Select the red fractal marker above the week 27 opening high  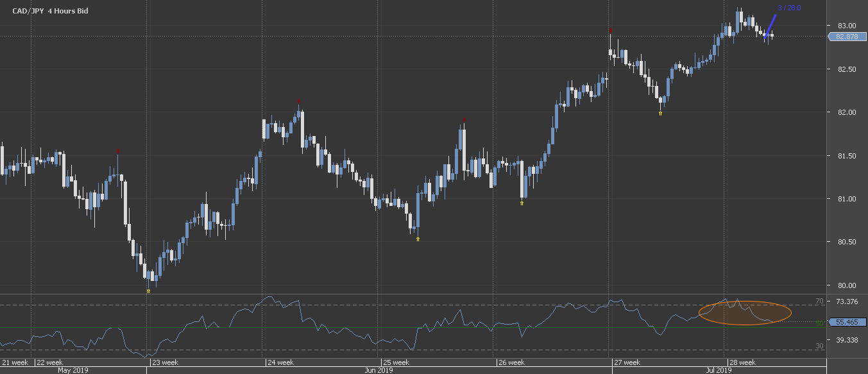tap(610, 30)
